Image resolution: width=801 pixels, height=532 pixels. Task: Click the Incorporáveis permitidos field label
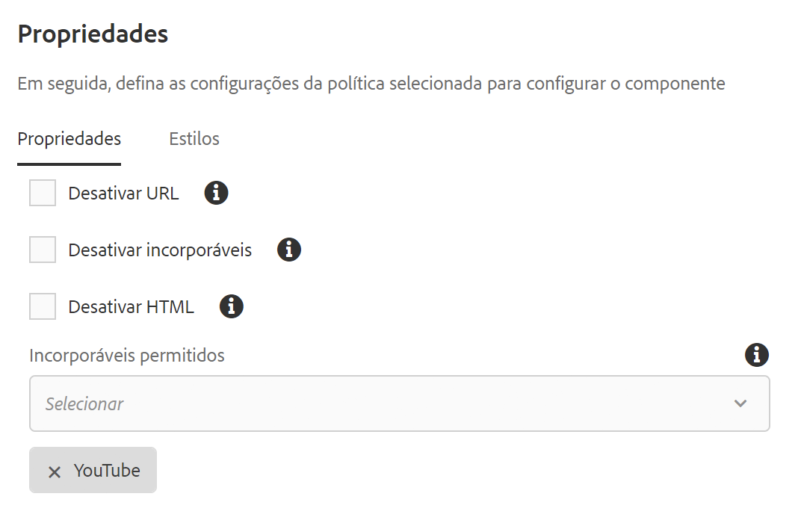(x=127, y=355)
